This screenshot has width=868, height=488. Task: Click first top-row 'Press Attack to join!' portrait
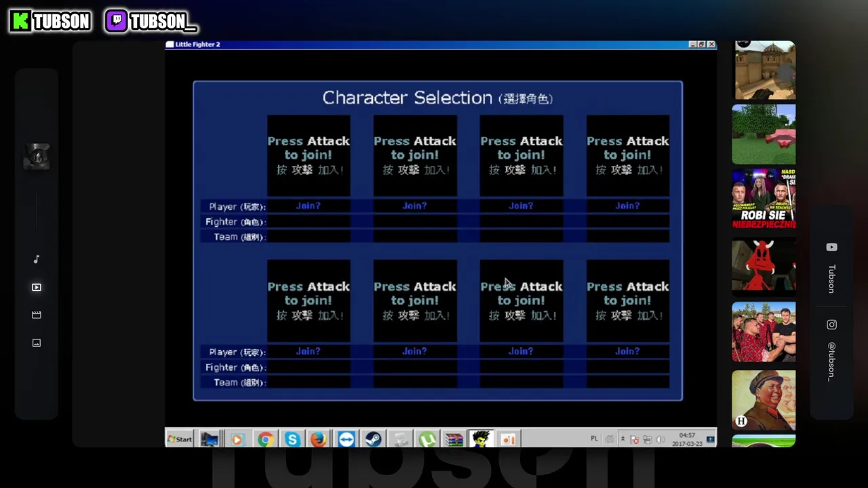point(309,156)
